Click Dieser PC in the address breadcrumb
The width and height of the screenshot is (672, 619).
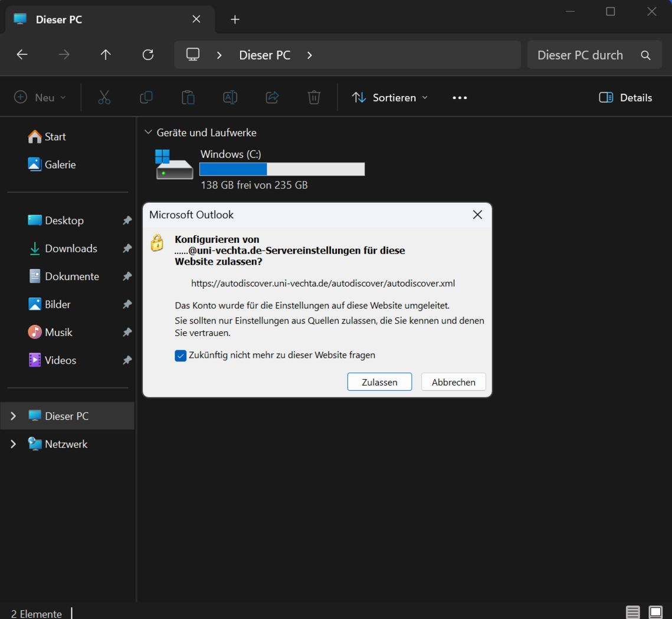pyautogui.click(x=265, y=55)
